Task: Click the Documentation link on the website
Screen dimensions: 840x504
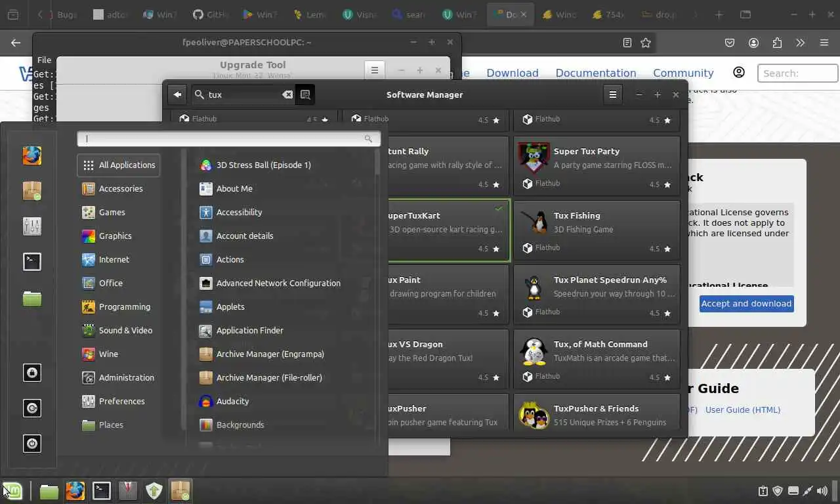Action: (596, 73)
